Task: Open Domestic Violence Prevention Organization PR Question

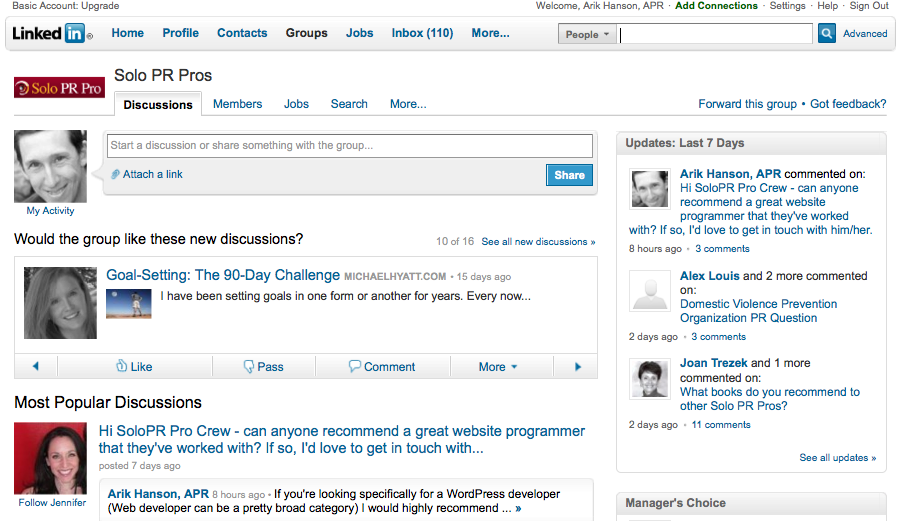Action: click(758, 311)
